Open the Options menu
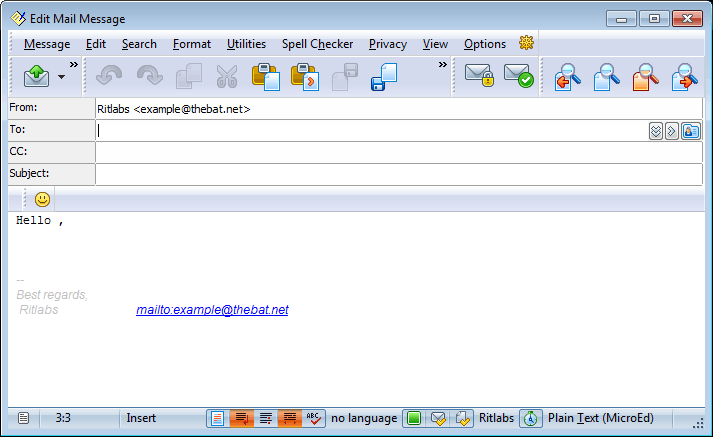 tap(485, 44)
